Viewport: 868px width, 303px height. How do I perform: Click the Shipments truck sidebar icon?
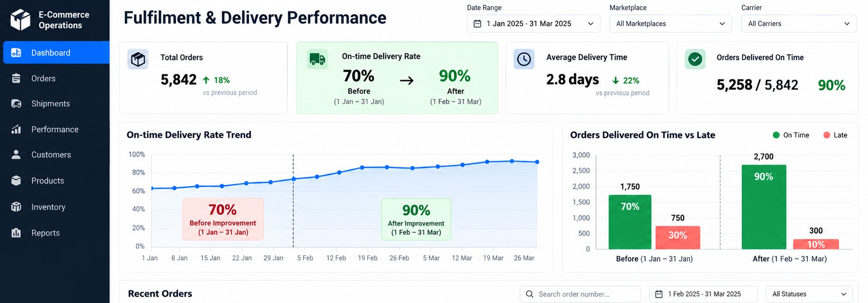point(16,104)
